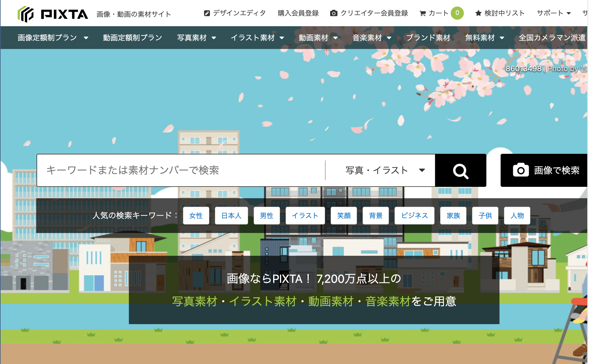The width and height of the screenshot is (589, 364).
Task: Expand 写真素材 menu
Action: pyautogui.click(x=197, y=38)
